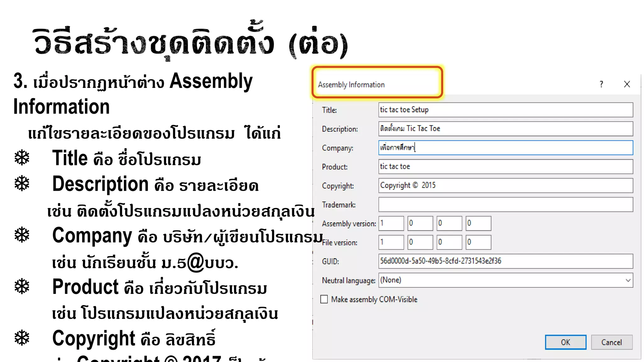Select the Product text box

[506, 167]
